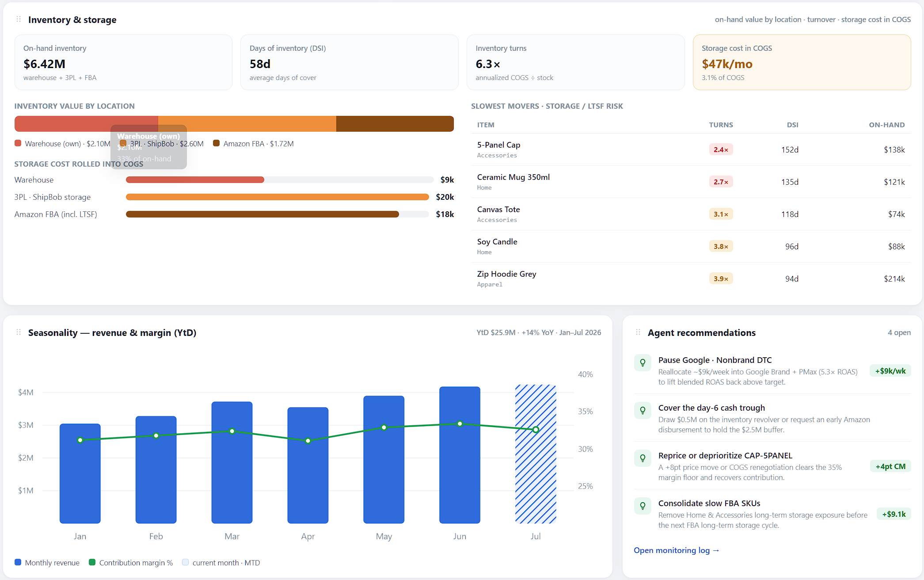Select the Canvas Tote row
The height and width of the screenshot is (580, 924).
pyautogui.click(x=691, y=214)
